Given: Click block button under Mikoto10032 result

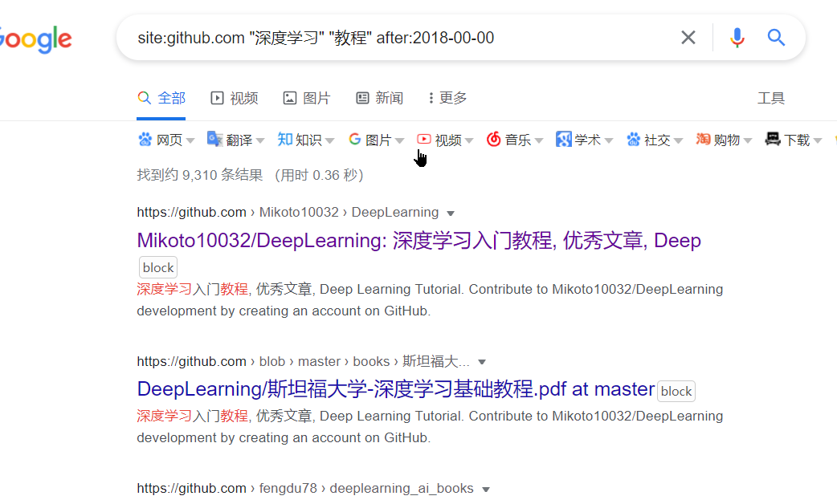Looking at the screenshot, I should (x=158, y=268).
